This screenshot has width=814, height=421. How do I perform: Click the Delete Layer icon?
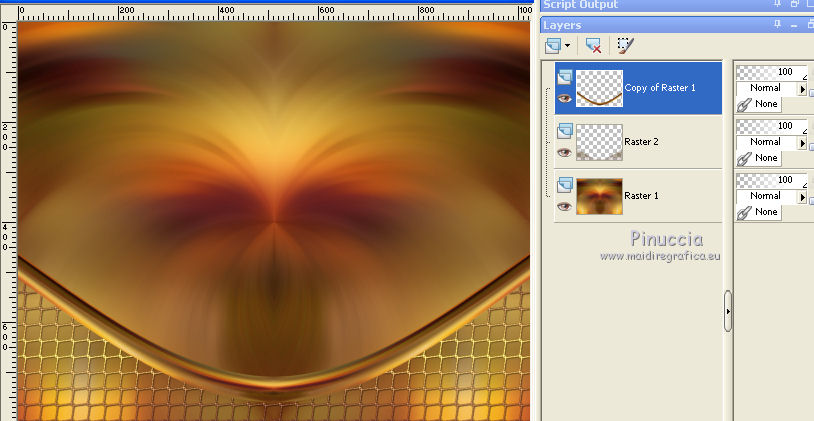[593, 45]
